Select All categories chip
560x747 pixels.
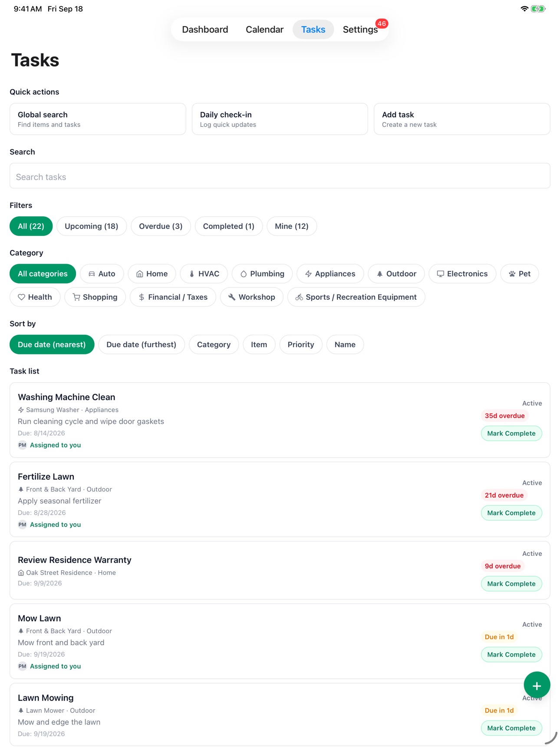[43, 274]
